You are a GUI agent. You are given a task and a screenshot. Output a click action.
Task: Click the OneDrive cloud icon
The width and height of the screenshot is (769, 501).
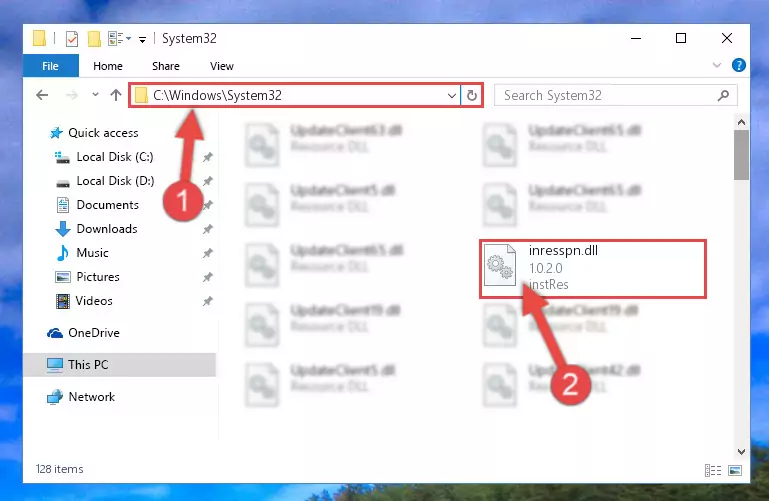(x=55, y=333)
